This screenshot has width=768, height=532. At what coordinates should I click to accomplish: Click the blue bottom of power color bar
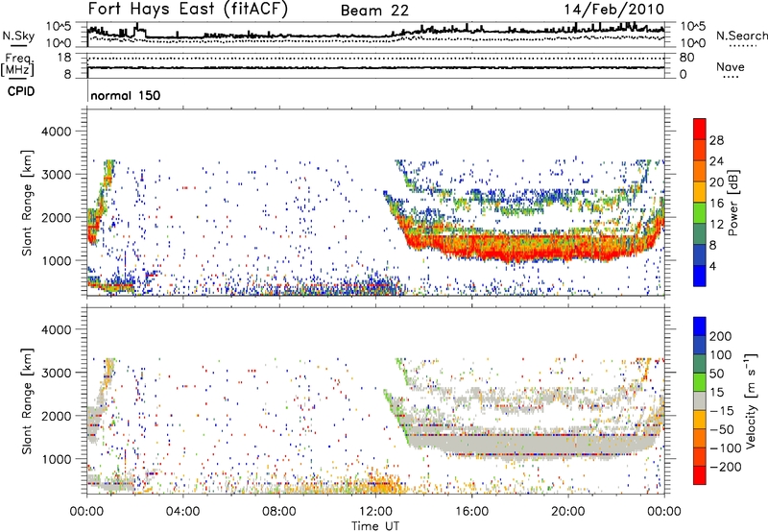click(x=700, y=278)
